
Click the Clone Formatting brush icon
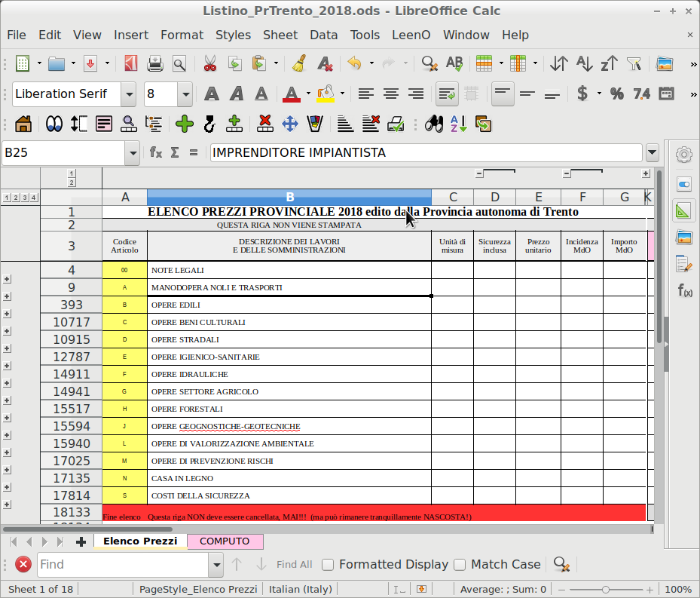click(x=299, y=63)
